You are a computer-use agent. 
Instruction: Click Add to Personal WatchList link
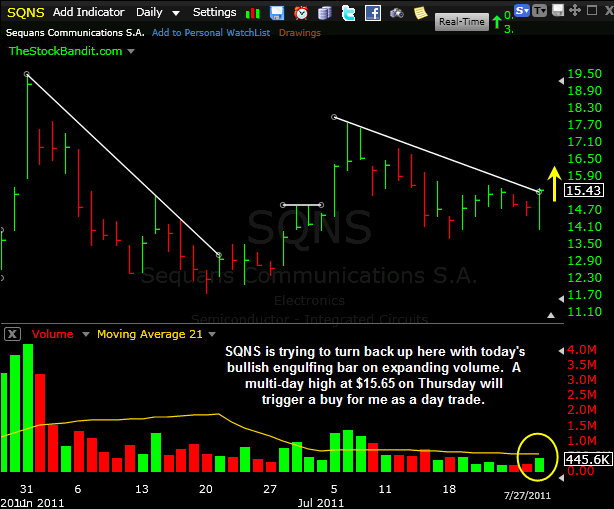[x=211, y=33]
